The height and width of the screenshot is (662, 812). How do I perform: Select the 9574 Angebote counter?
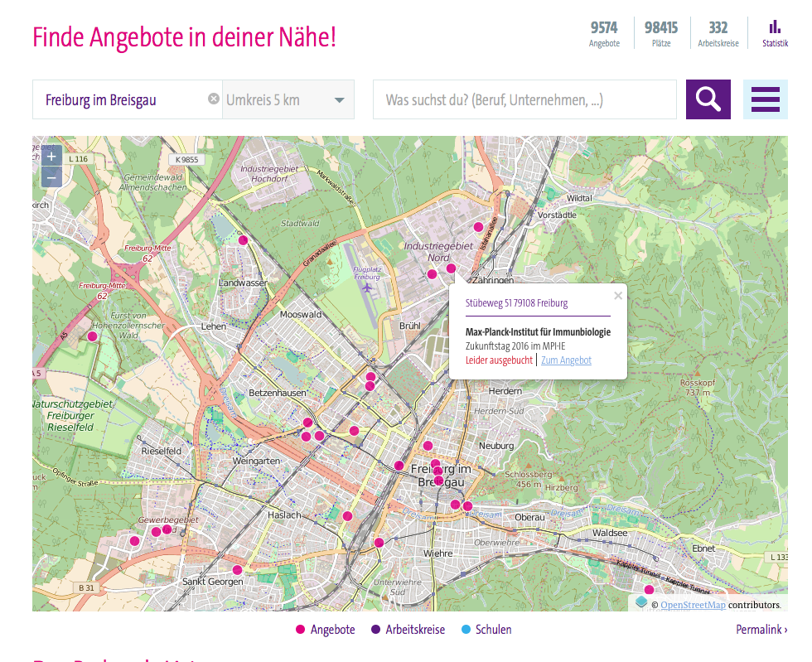click(x=604, y=34)
